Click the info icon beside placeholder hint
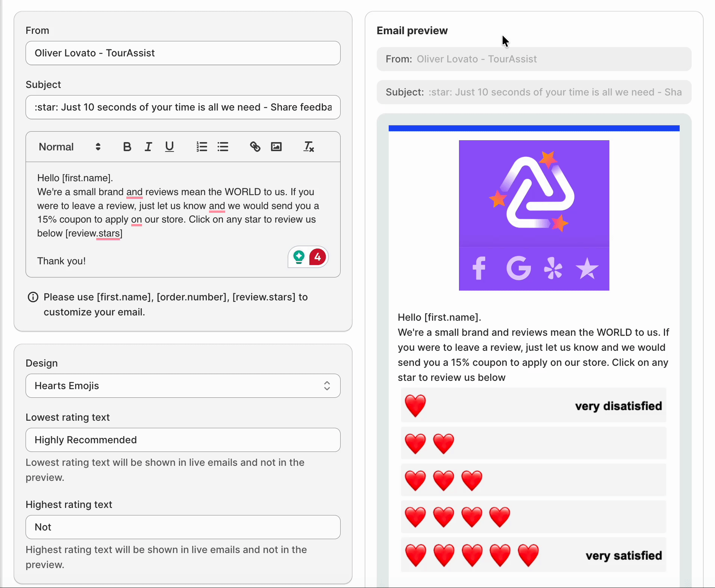Image resolution: width=715 pixels, height=588 pixels. [x=33, y=297]
